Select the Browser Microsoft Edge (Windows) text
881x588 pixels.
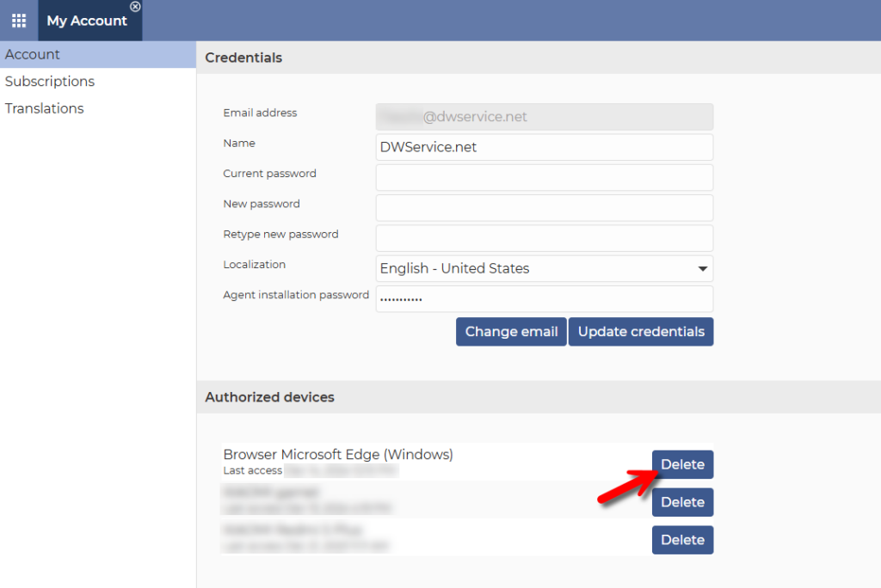tap(338, 455)
